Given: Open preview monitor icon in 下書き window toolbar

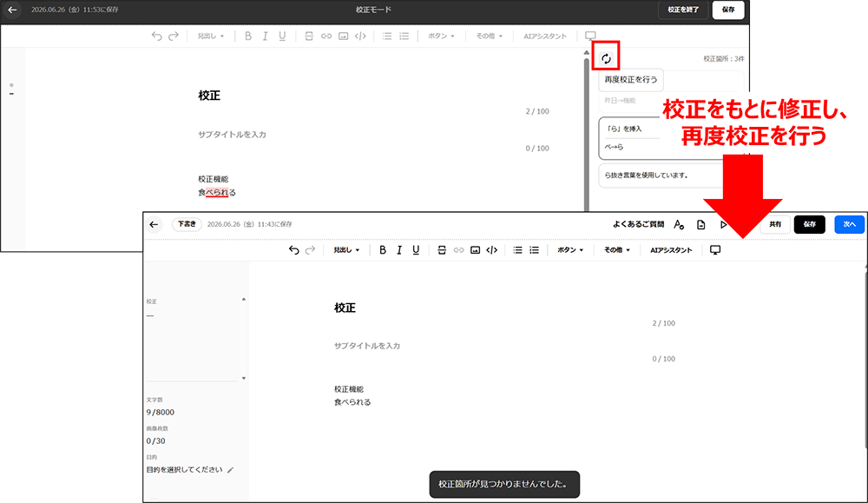Looking at the screenshot, I should 715,250.
